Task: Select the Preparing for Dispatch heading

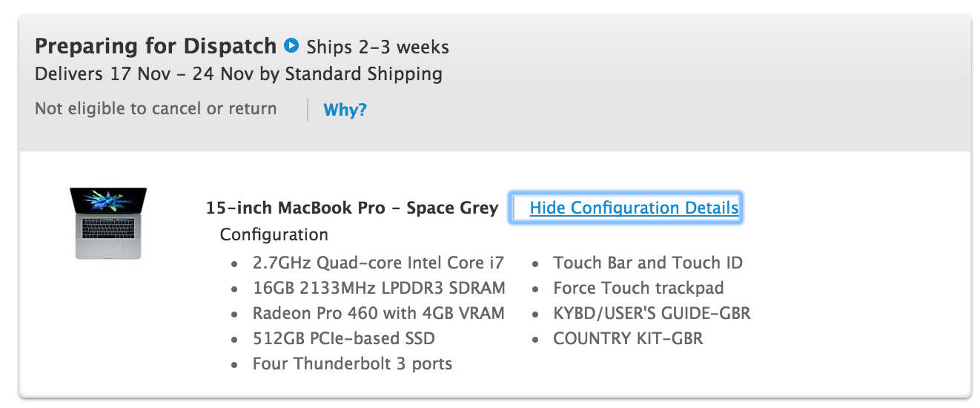Action: click(x=156, y=46)
